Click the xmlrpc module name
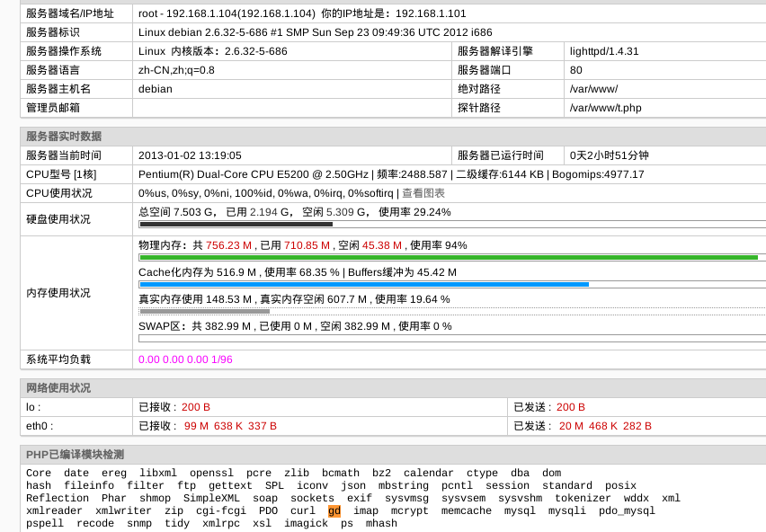This screenshot has width=766, height=532. pos(221,524)
